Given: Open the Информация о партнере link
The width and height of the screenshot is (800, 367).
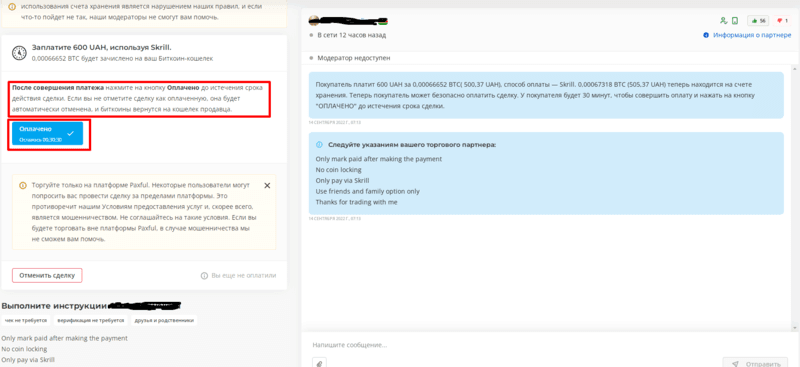Looking at the screenshot, I should 753,35.
